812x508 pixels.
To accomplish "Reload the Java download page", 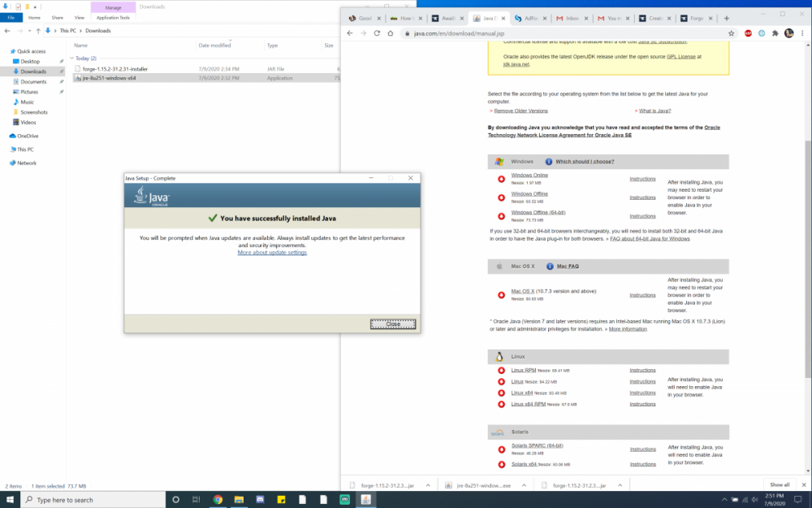I will click(378, 33).
